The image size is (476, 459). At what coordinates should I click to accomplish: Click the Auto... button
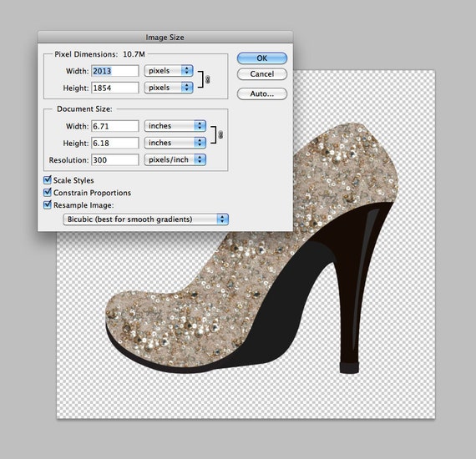262,93
